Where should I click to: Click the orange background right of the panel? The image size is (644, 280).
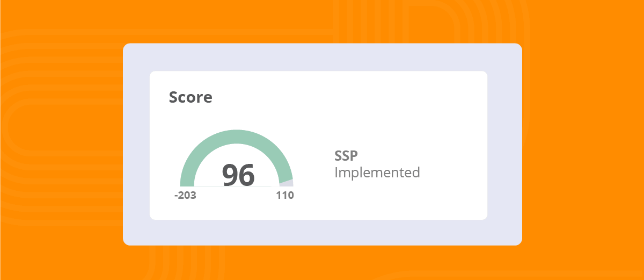(582, 140)
